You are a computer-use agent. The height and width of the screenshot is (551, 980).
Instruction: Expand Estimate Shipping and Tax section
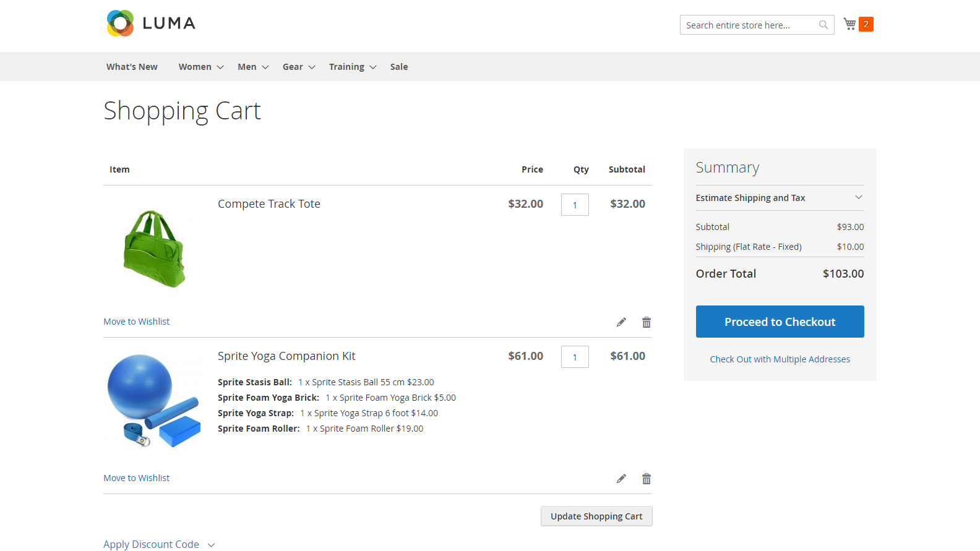click(x=780, y=198)
